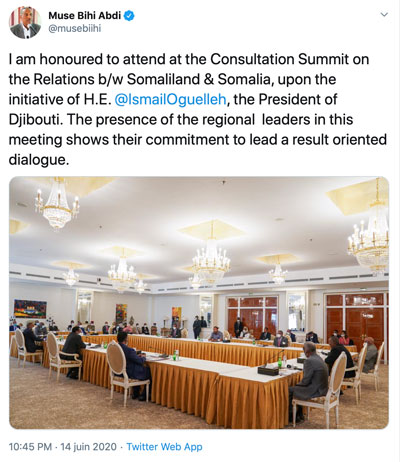Click the display name Muse Bihi Abdi
The image size is (400, 462).
click(84, 16)
